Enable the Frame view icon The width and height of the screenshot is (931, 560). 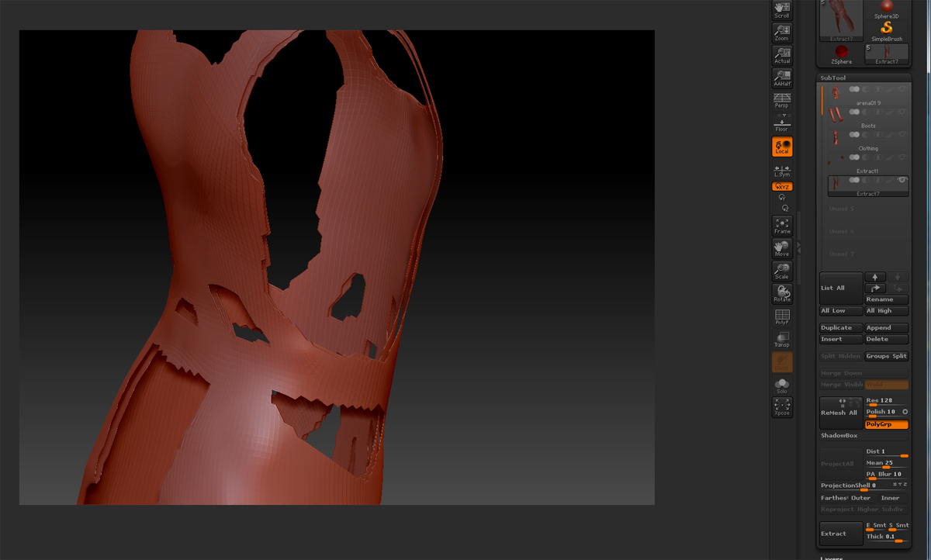point(782,225)
